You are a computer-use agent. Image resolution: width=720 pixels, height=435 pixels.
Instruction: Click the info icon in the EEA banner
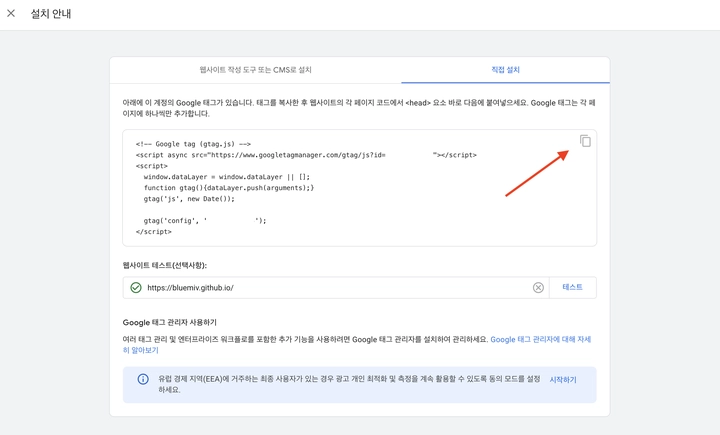[x=143, y=379]
